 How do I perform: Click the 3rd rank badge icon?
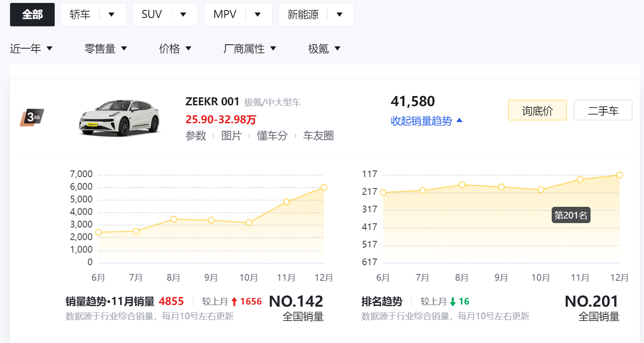coord(32,117)
